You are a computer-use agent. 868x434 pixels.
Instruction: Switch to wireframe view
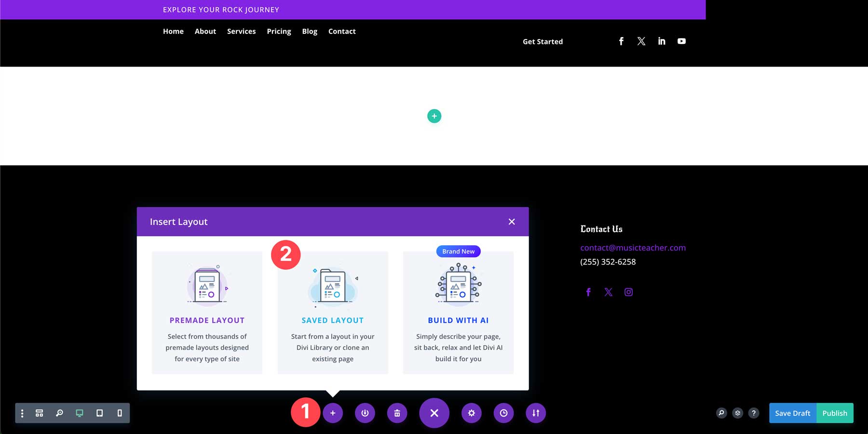[x=40, y=413]
